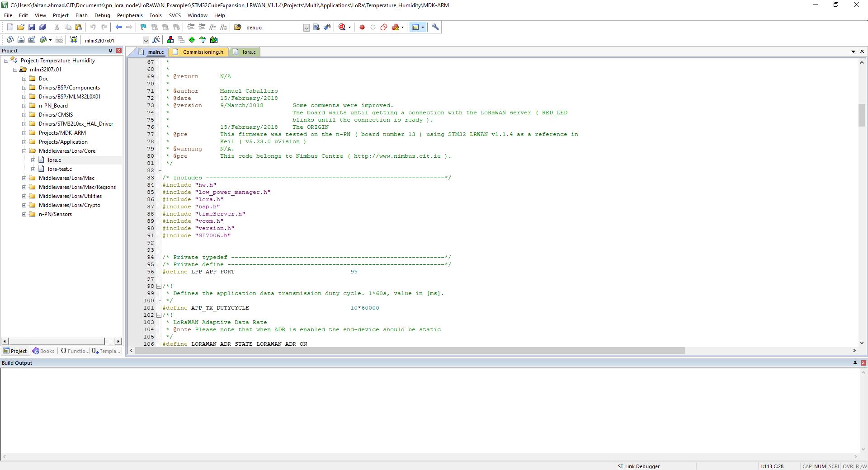This screenshot has width=868, height=470.
Task: Click the editor horizontal scrollbar thumb
Action: 410,351
